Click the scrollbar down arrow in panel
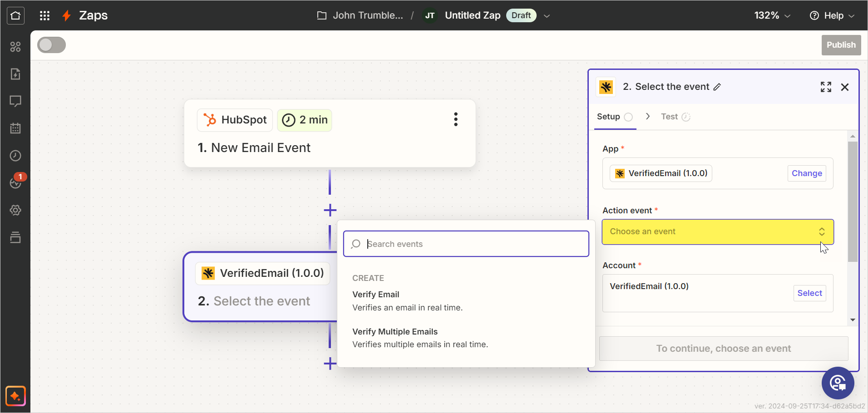Viewport: 868px width, 413px height. click(853, 320)
